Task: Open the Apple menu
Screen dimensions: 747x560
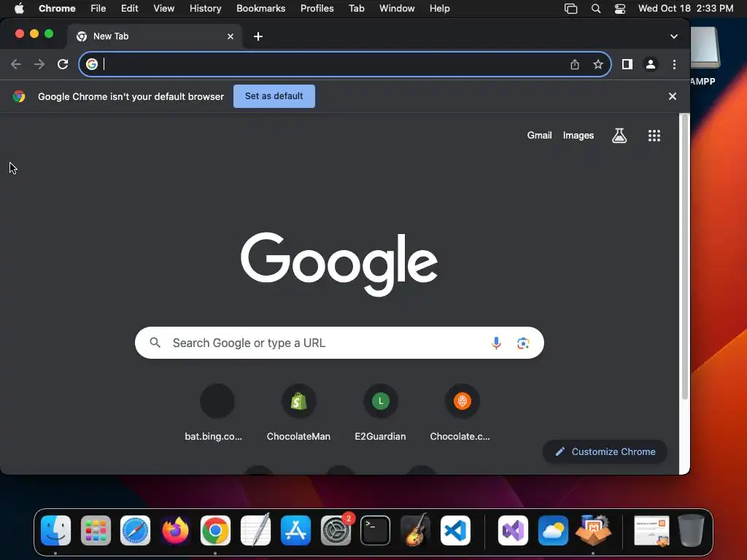Action: pos(19,9)
